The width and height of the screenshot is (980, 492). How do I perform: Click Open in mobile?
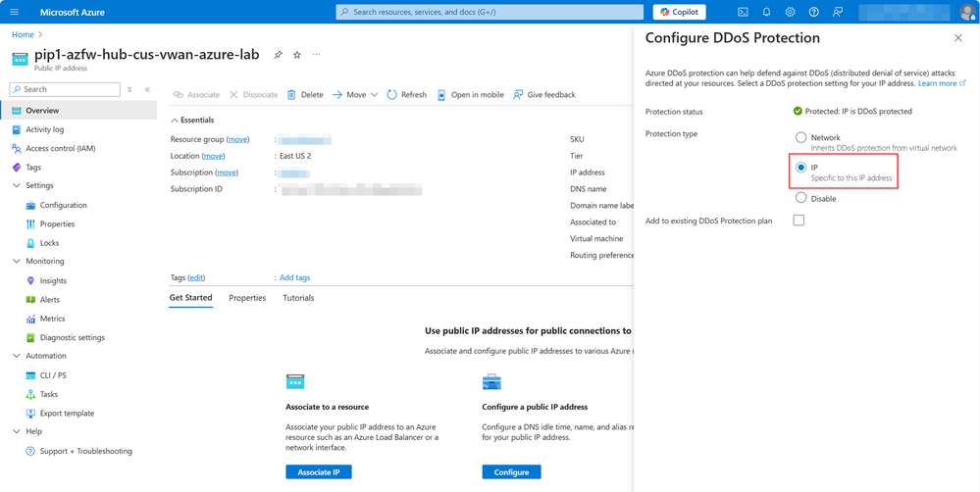(x=471, y=95)
